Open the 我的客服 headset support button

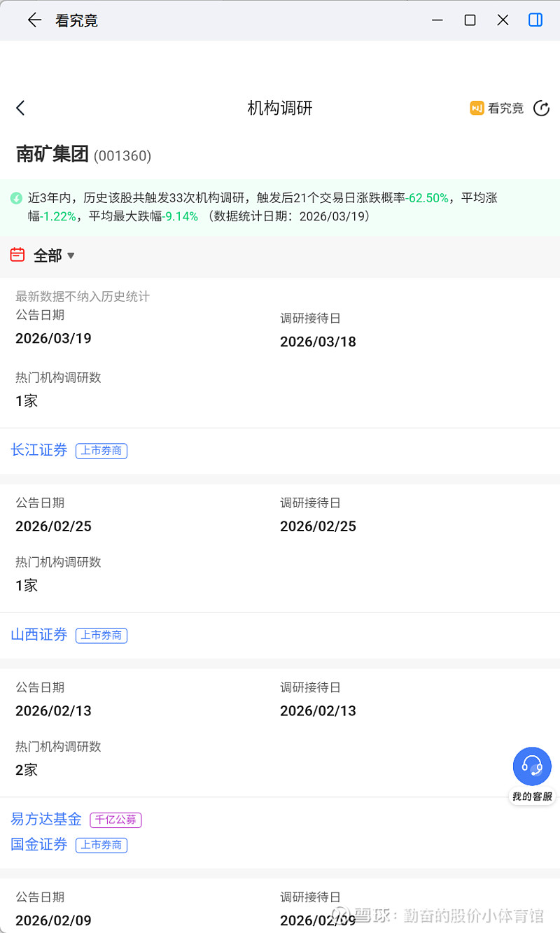coord(532,775)
